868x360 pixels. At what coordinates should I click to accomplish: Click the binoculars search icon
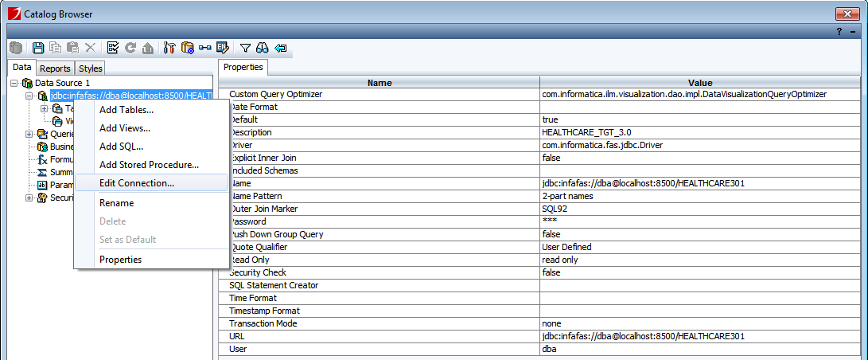pos(263,49)
